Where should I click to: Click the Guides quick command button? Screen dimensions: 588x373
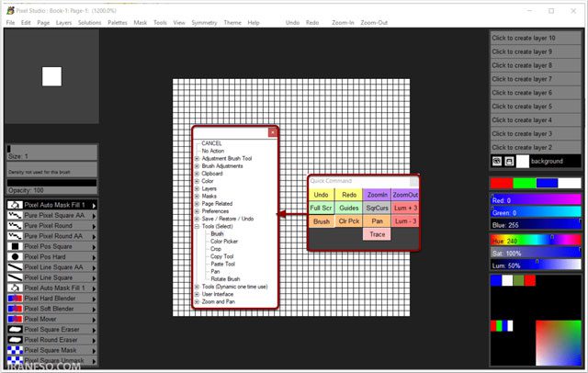coord(349,208)
